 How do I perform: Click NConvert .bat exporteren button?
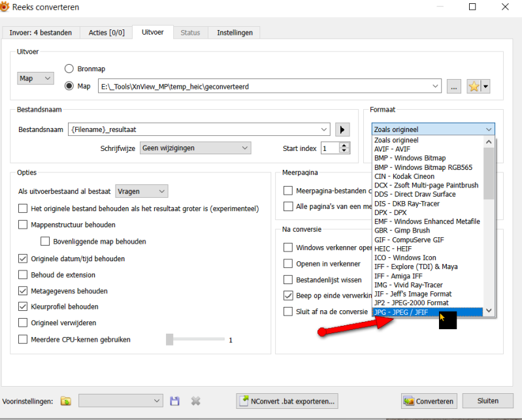[x=288, y=401]
